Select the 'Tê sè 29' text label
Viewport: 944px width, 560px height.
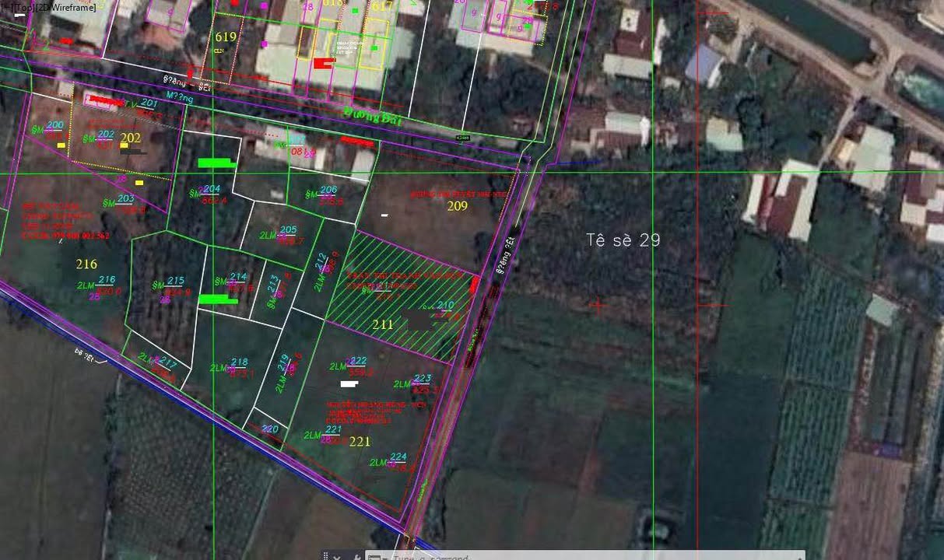coord(623,240)
